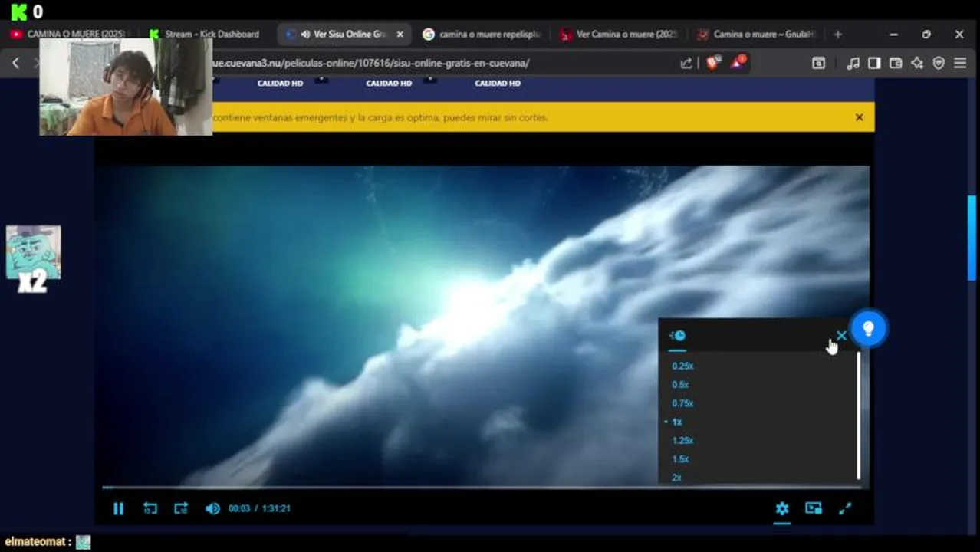Choose 1.25x playback speed
The height and width of the screenshot is (552, 980).
682,441
